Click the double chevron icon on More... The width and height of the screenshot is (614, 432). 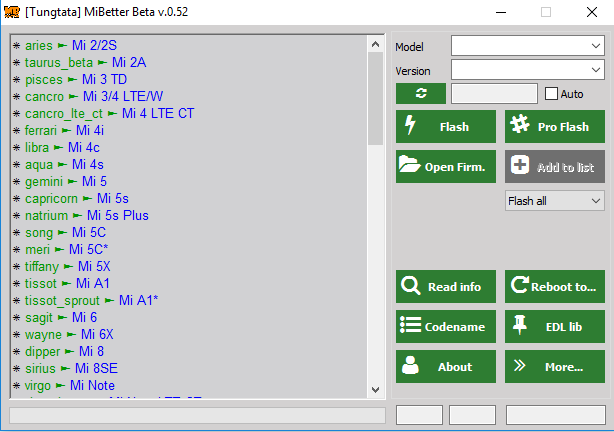[520, 366]
